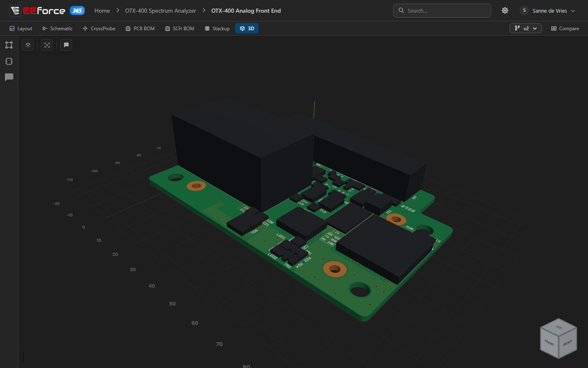
Task: Click the user avatar letter S
Action: pos(524,11)
